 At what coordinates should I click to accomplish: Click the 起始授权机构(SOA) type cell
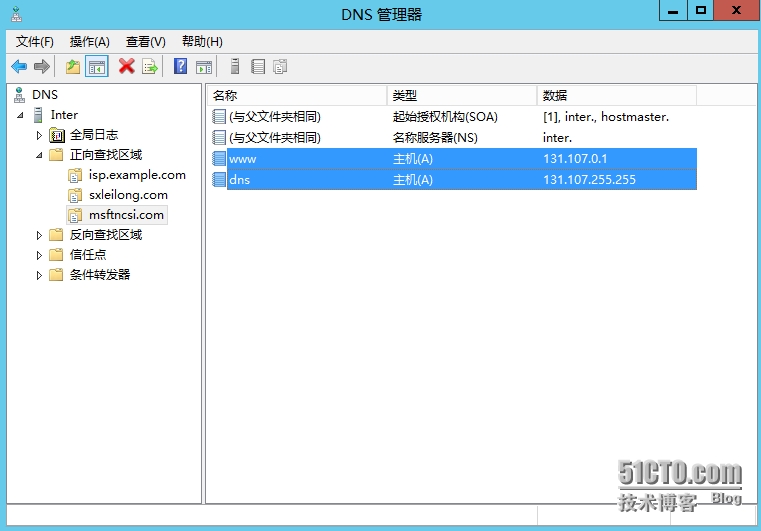(x=445, y=116)
